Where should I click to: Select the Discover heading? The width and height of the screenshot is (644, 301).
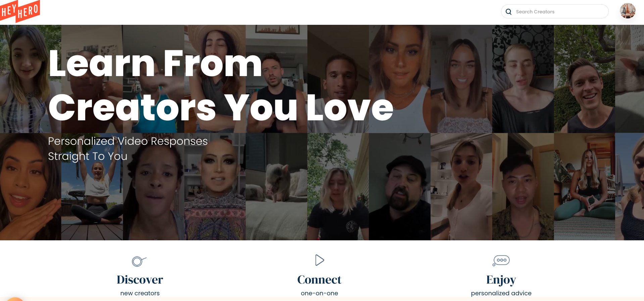(140, 280)
